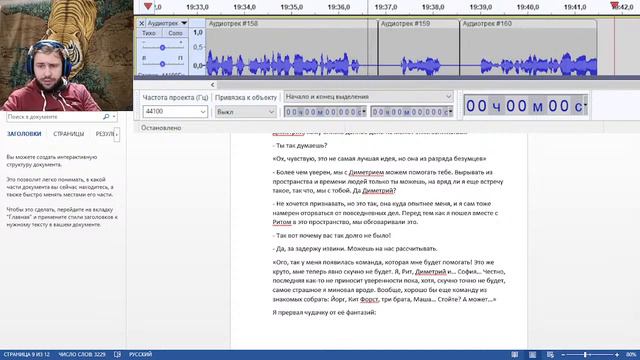This screenshot has height=360, width=640.
Task: Switch to the ЗАГОЛОВКИ tab
Action: (x=24, y=134)
